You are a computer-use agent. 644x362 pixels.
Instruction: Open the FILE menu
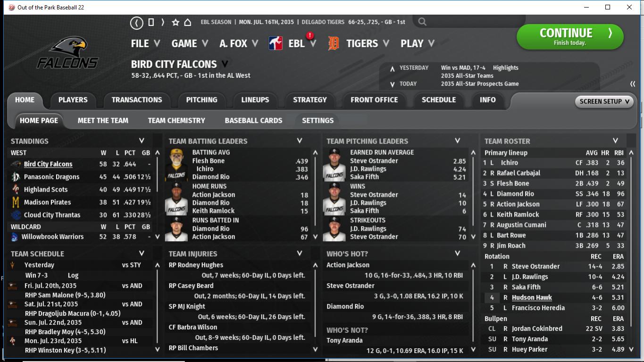click(x=145, y=43)
